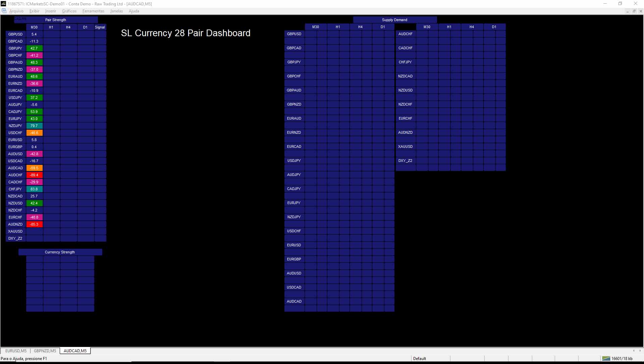Click the connection status bars icon
Image resolution: width=644 pixels, height=364 pixels.
tap(606, 358)
